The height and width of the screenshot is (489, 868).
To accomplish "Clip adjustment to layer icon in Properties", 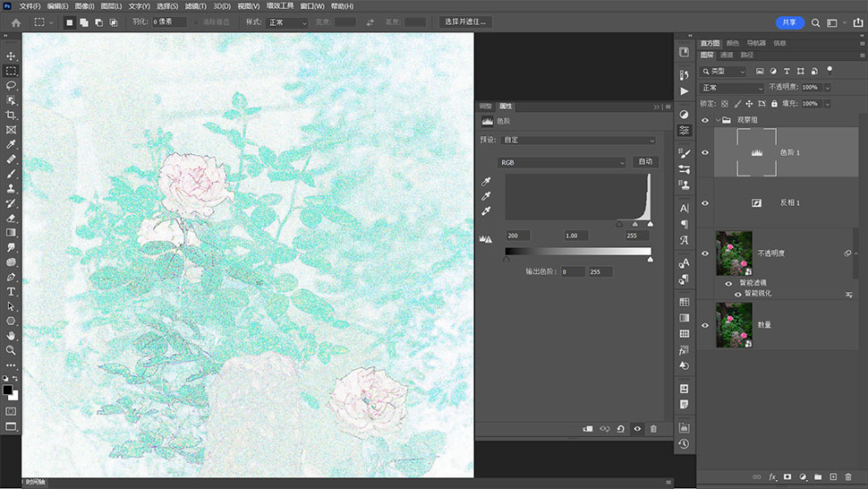I will click(588, 429).
